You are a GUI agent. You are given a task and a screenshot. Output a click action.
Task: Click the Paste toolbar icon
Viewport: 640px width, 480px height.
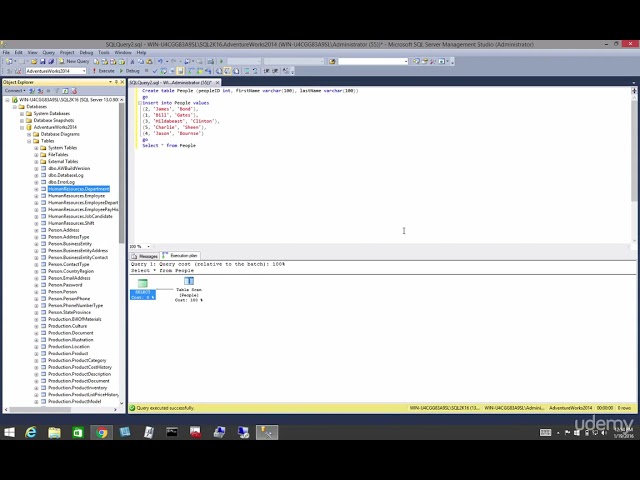(x=149, y=61)
